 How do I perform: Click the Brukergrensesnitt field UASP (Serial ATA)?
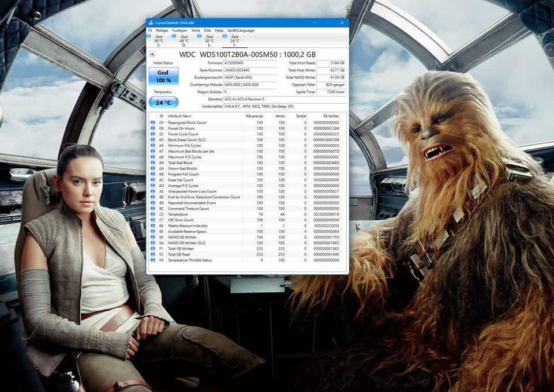point(250,77)
